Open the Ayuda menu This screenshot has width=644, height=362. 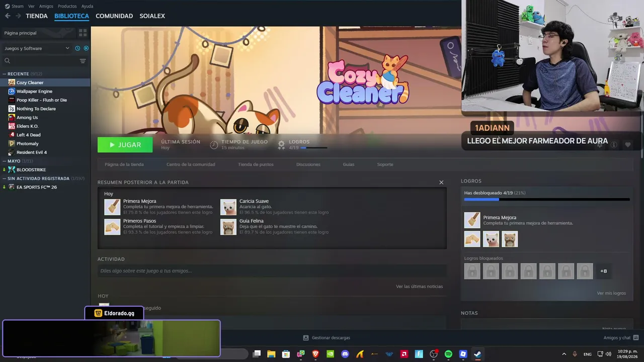87,6
